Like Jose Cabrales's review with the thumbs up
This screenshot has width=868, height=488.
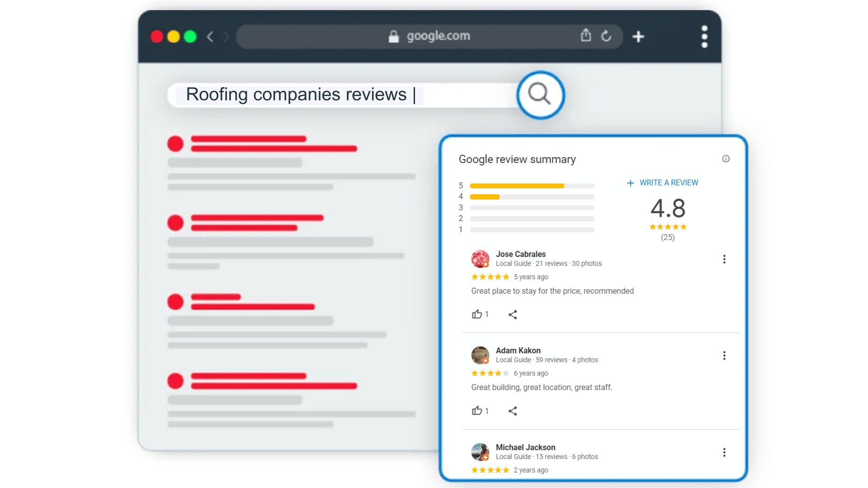tap(477, 314)
